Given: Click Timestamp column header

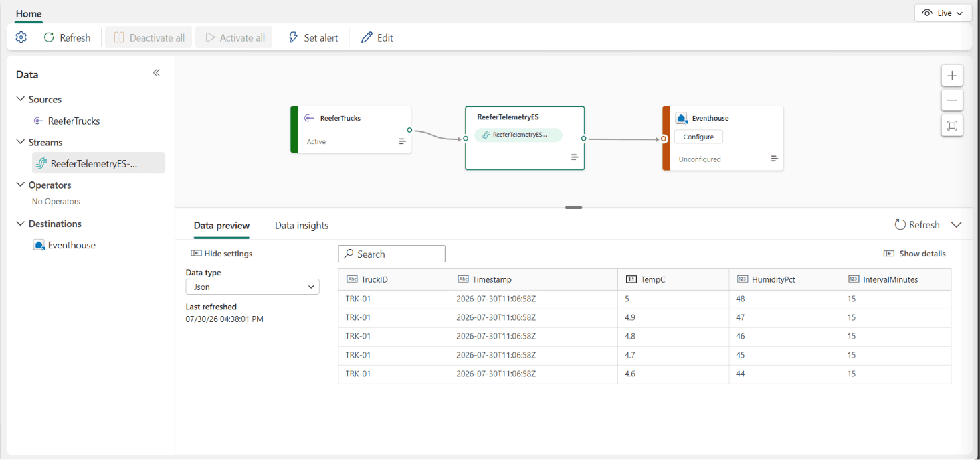Looking at the screenshot, I should (534, 279).
